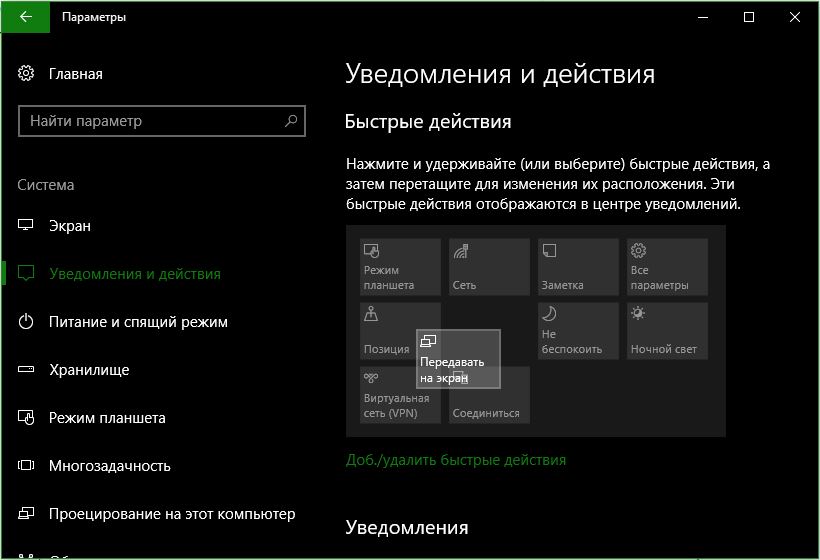Image resolution: width=820 pixels, height=560 pixels.
Task: Click the search magnifier icon
Action: click(x=291, y=121)
